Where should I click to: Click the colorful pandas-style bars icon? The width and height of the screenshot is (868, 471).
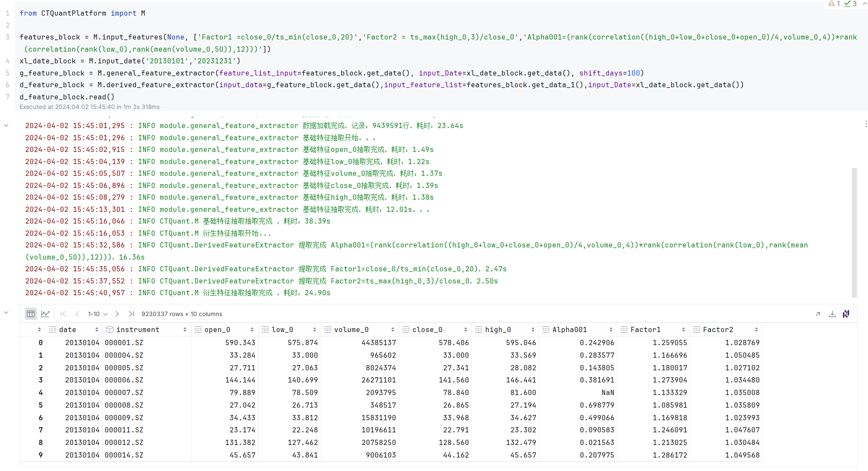(846, 314)
